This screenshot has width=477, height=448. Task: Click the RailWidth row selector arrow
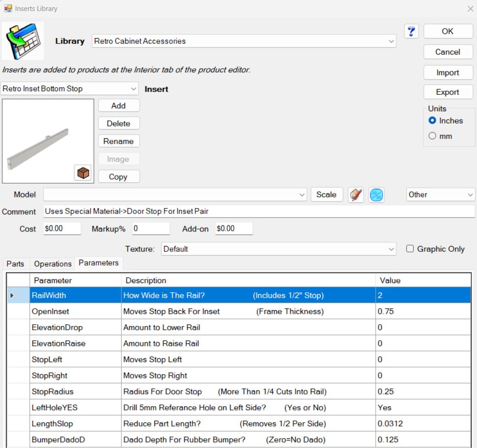(12, 295)
